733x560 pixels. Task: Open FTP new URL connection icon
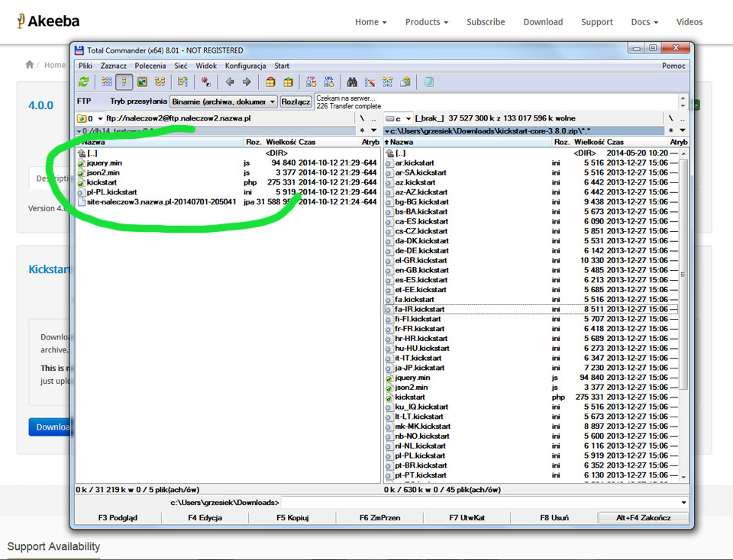tap(329, 82)
